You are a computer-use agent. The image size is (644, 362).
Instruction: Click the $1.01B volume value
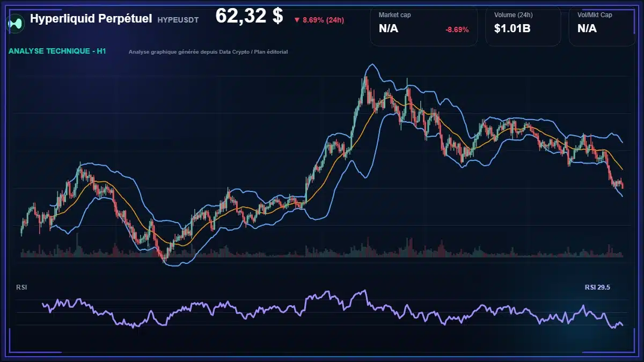512,28
